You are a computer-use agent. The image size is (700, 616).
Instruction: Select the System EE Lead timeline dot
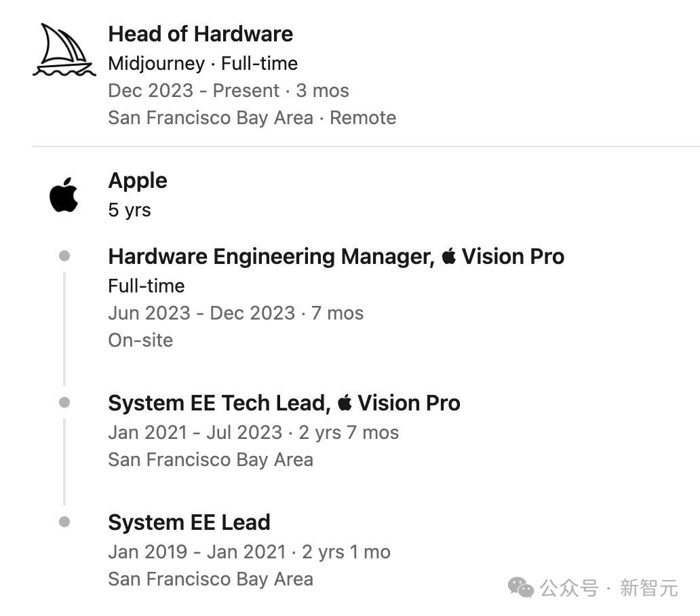[x=64, y=522]
